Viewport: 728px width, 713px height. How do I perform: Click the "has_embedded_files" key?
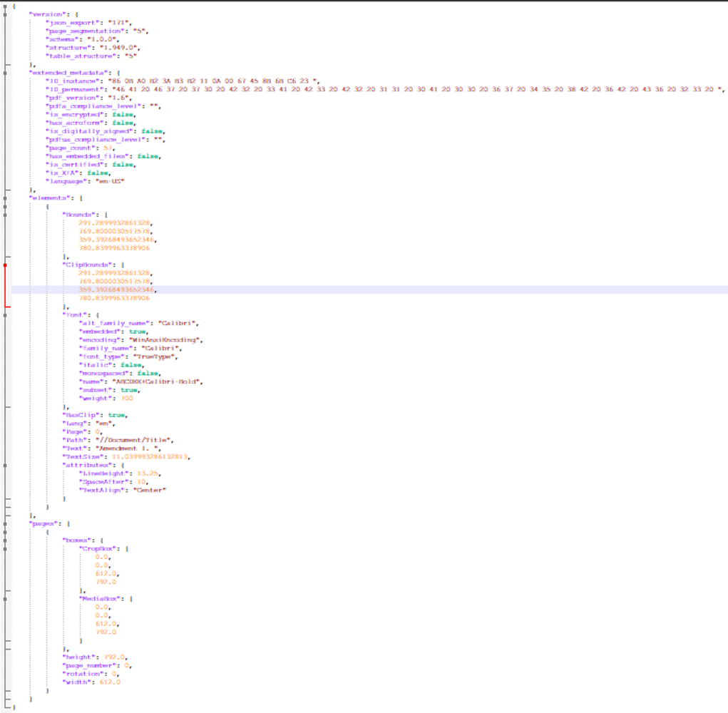88,156
